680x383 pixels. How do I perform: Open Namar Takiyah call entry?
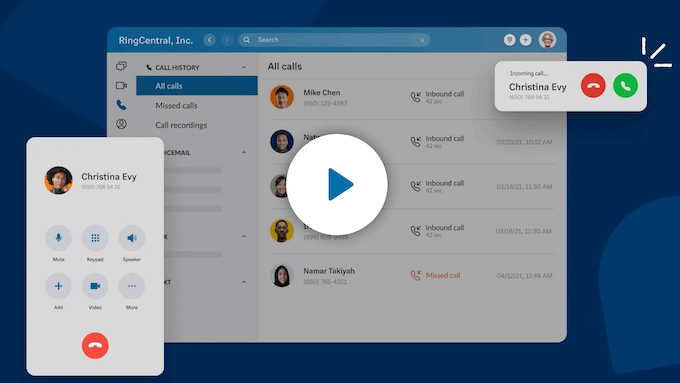(412, 276)
